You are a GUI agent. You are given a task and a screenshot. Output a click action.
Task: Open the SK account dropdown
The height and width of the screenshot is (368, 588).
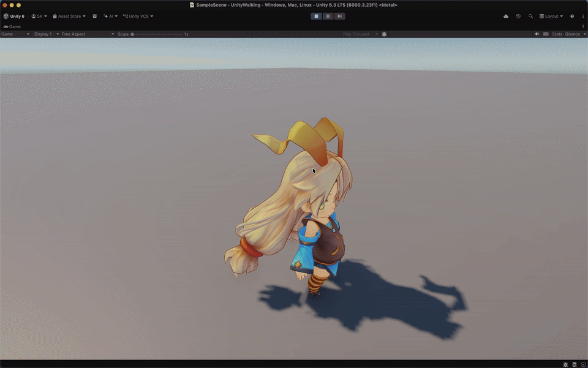(x=39, y=16)
